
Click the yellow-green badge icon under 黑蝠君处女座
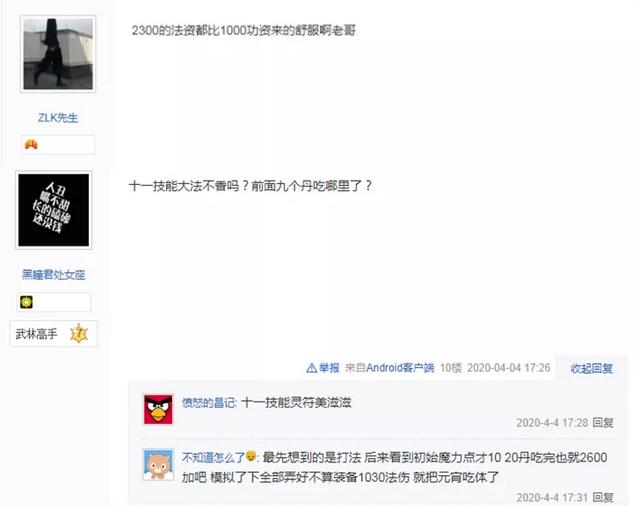[x=27, y=302]
